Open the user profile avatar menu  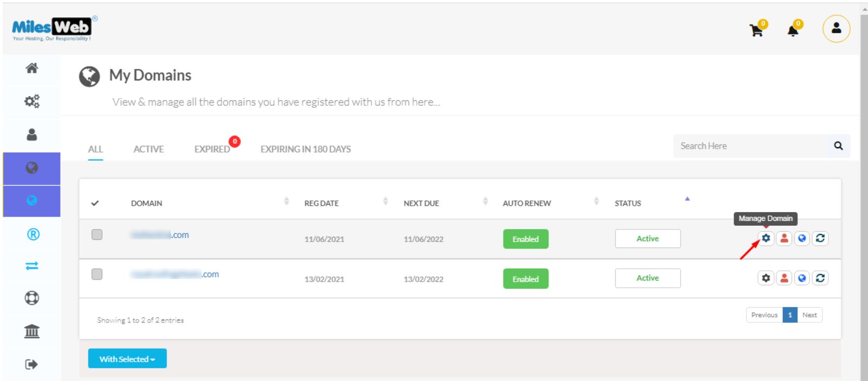click(x=836, y=28)
